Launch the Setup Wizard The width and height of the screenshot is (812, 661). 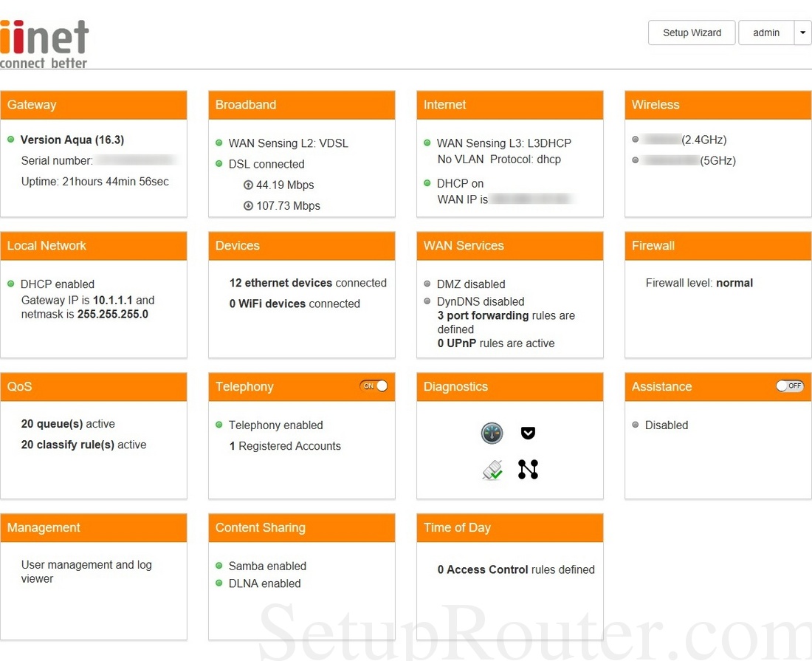point(692,32)
